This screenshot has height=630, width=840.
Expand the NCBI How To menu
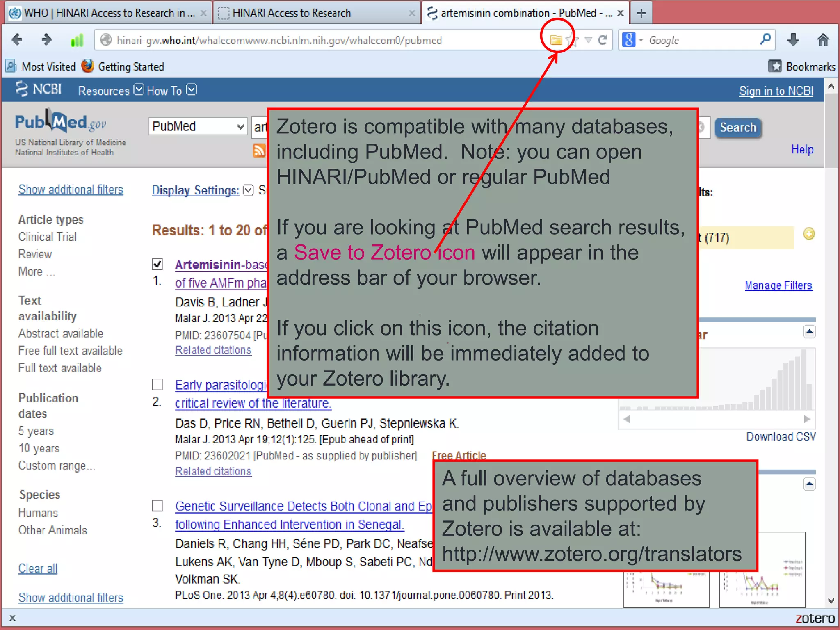[171, 90]
